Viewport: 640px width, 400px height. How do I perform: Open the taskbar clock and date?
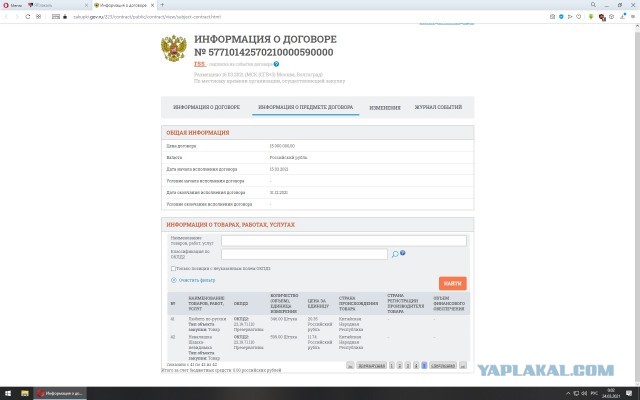click(x=611, y=393)
